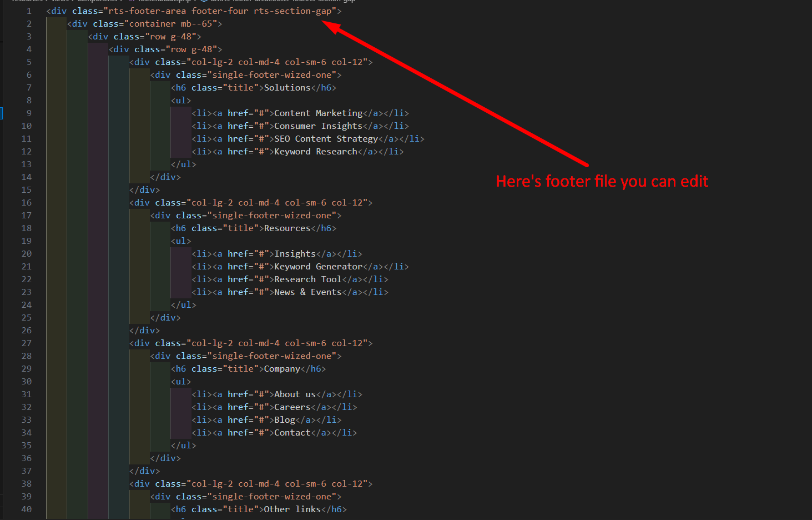Screen dimensions: 812x520
Task: Click the "Keyword Generator" anchor text
Action: click(x=318, y=267)
